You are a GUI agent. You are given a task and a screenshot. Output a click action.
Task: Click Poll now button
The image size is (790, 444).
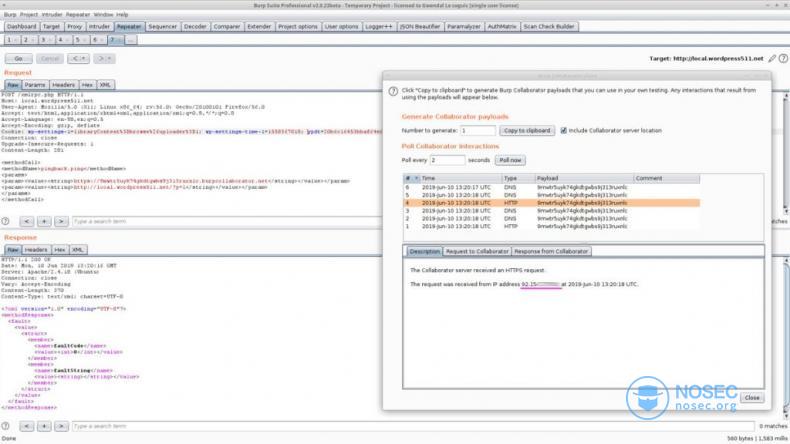(x=510, y=160)
